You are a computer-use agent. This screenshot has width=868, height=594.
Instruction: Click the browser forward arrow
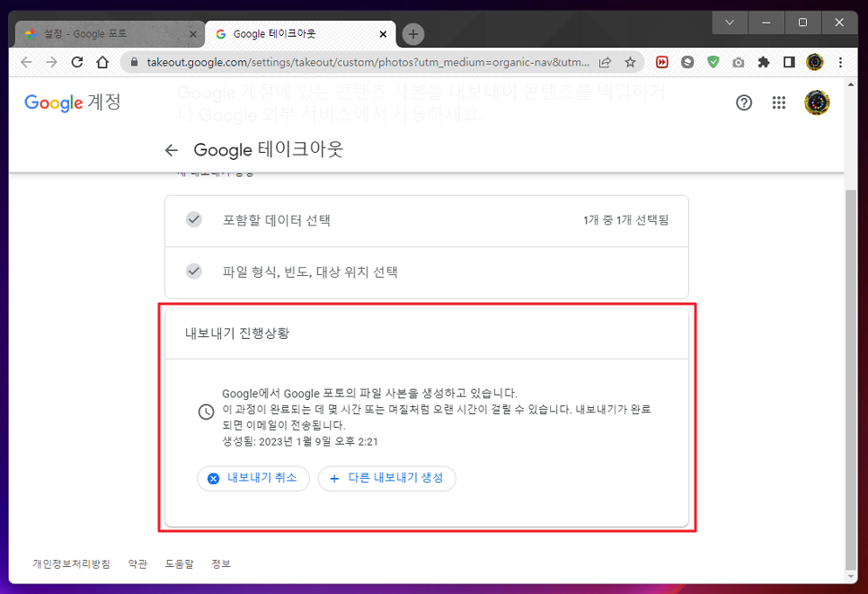[51, 62]
